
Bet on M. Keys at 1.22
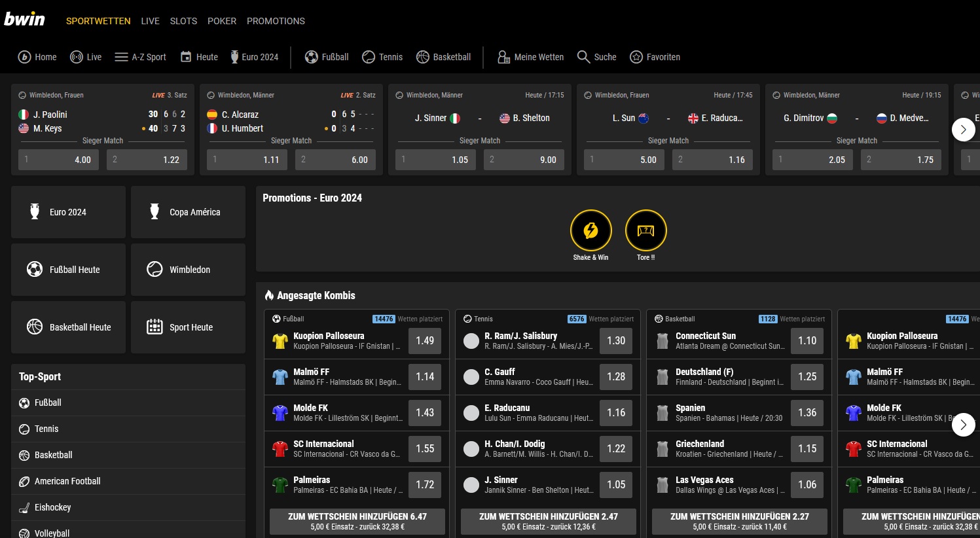147,160
